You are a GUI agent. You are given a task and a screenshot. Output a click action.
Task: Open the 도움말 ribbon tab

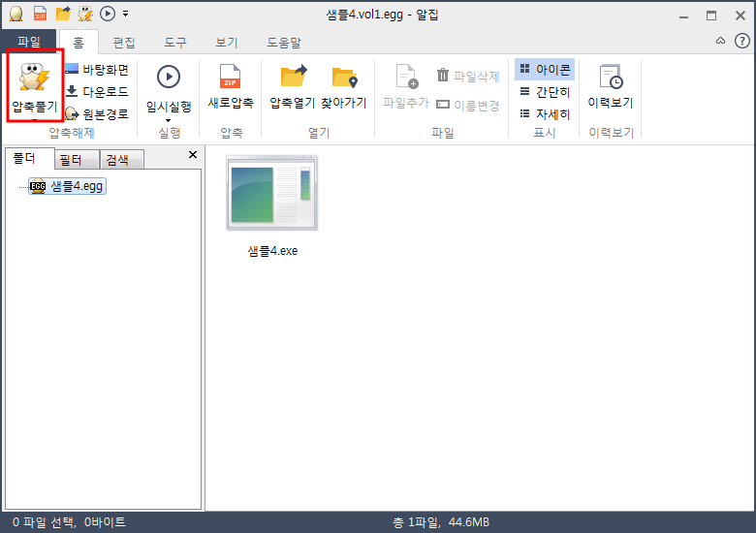(x=284, y=43)
